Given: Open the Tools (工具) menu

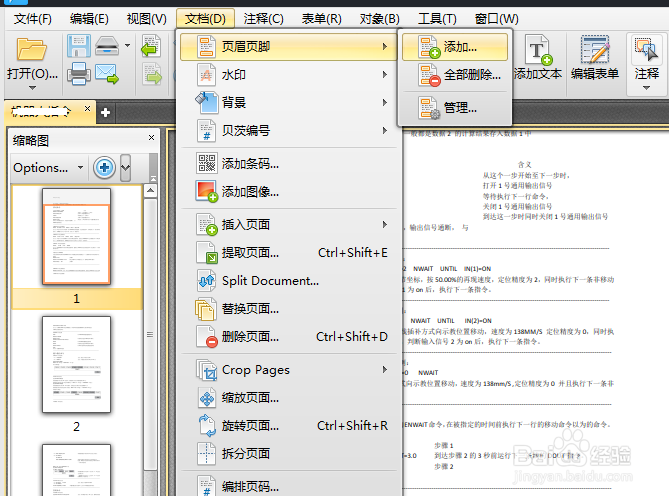Looking at the screenshot, I should click(x=437, y=19).
